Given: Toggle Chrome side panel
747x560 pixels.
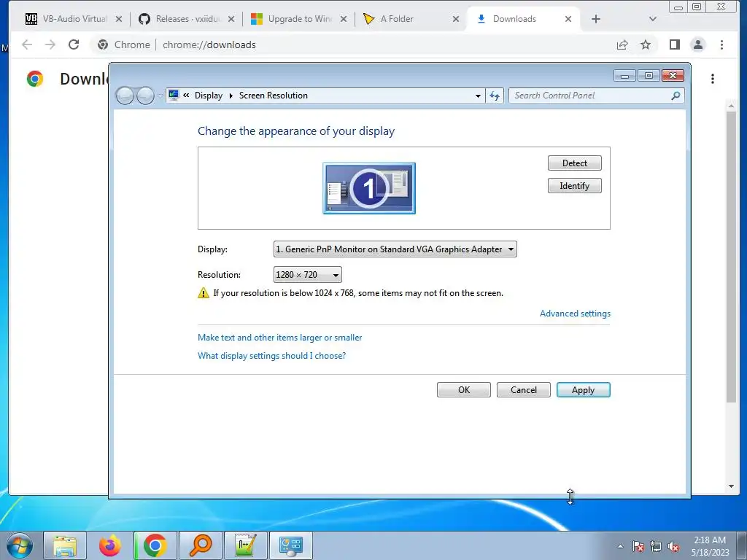Looking at the screenshot, I should [x=675, y=44].
